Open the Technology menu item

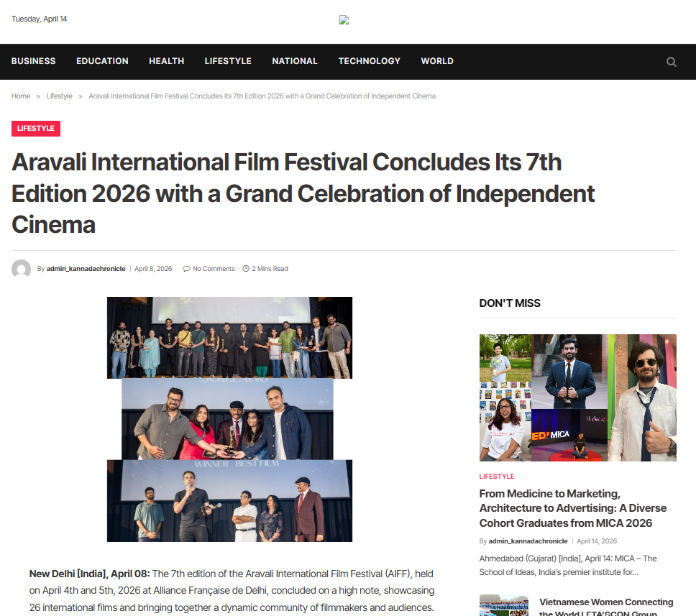[x=369, y=61]
